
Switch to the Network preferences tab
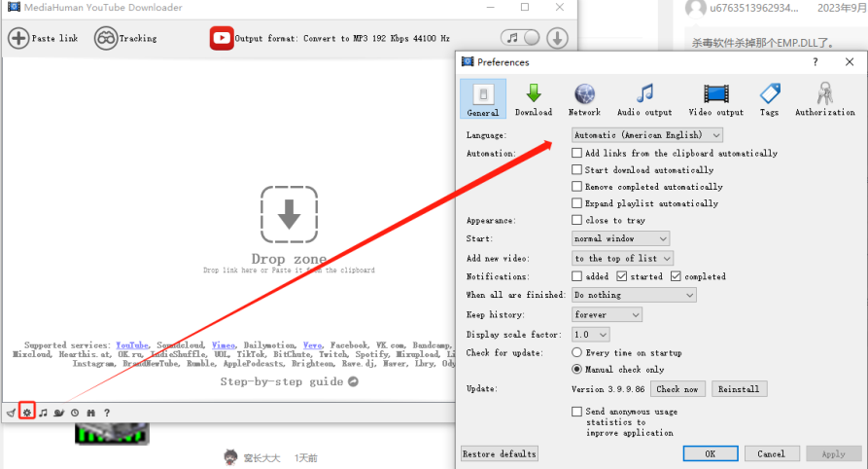point(584,98)
